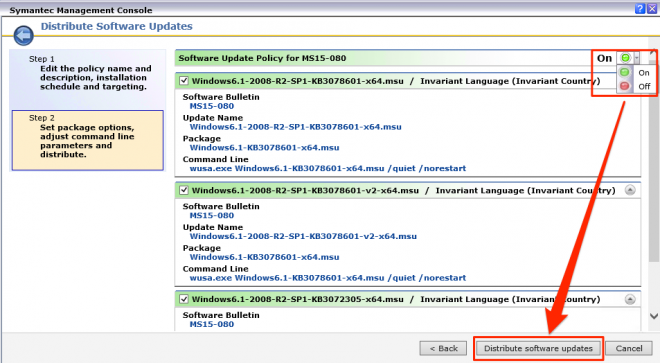Collapse the KB3072305 update section
The height and width of the screenshot is (363, 660).
630,299
